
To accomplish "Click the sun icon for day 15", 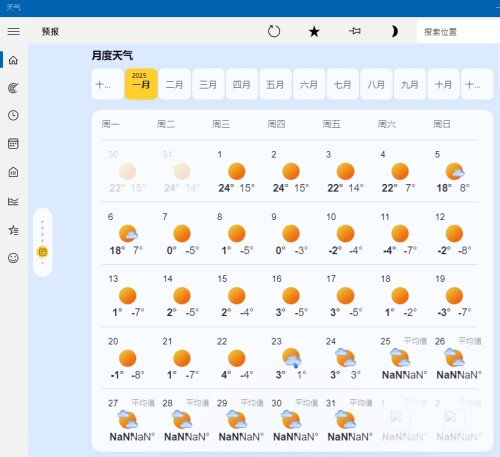I will click(237, 296).
